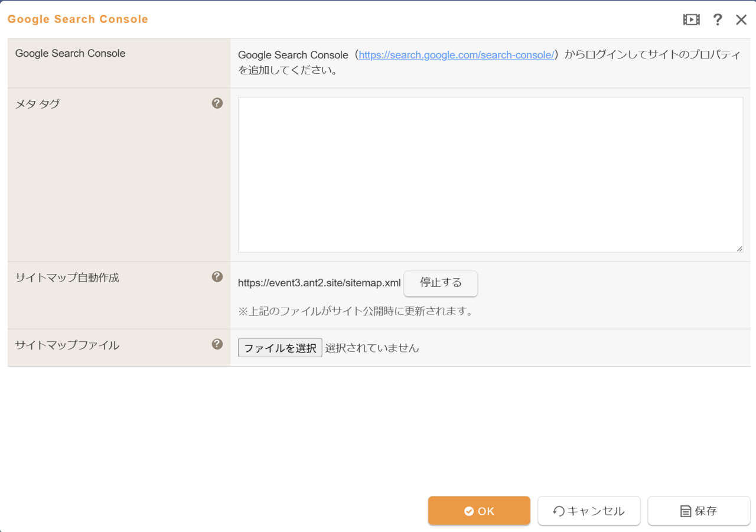Click the question mark help icon in header
The width and height of the screenshot is (756, 532).
pos(717,19)
